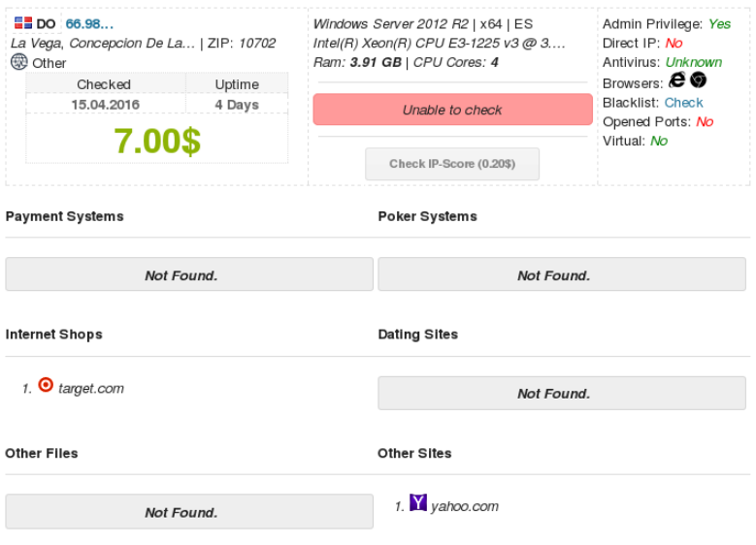
Task: Open the 66.98... IP address link
Action: pyautogui.click(x=89, y=23)
